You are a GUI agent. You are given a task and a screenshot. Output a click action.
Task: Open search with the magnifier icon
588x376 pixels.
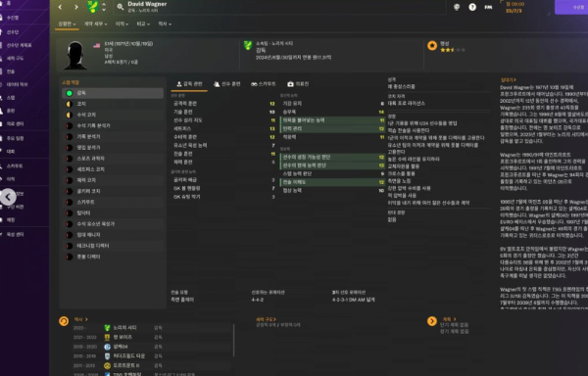tap(120, 7)
